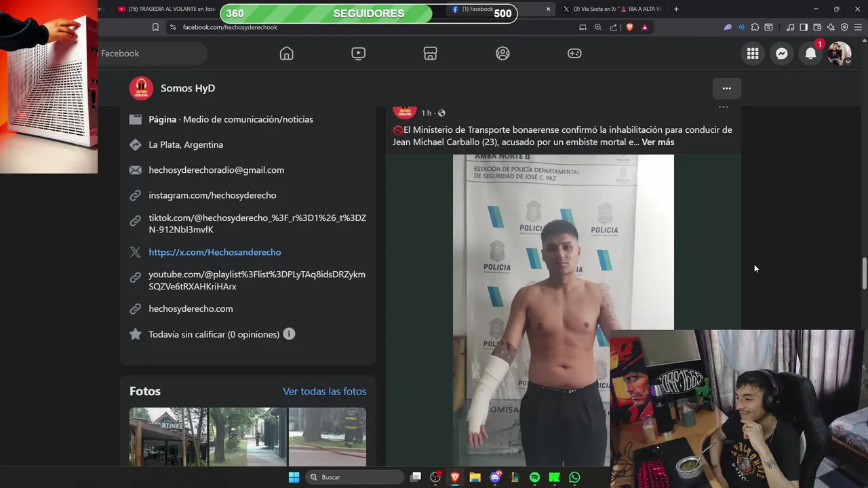868x488 pixels.
Task: Click Página · Medio de comunicación/noticias
Action: [x=231, y=119]
